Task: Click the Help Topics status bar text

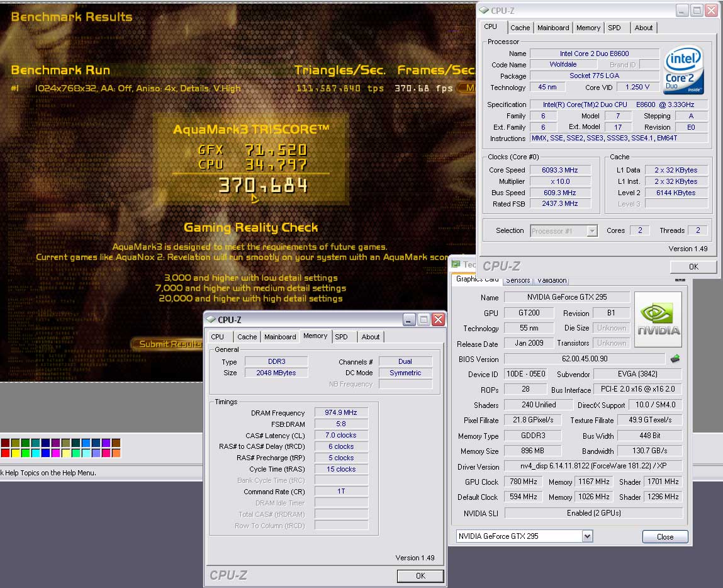Action: pos(48,473)
